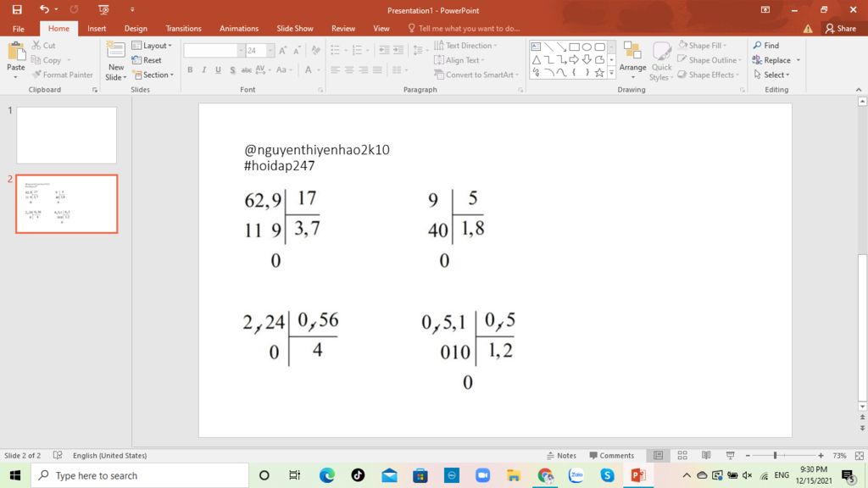The image size is (868, 488).
Task: Toggle the Notes pane in status bar
Action: click(x=561, y=455)
